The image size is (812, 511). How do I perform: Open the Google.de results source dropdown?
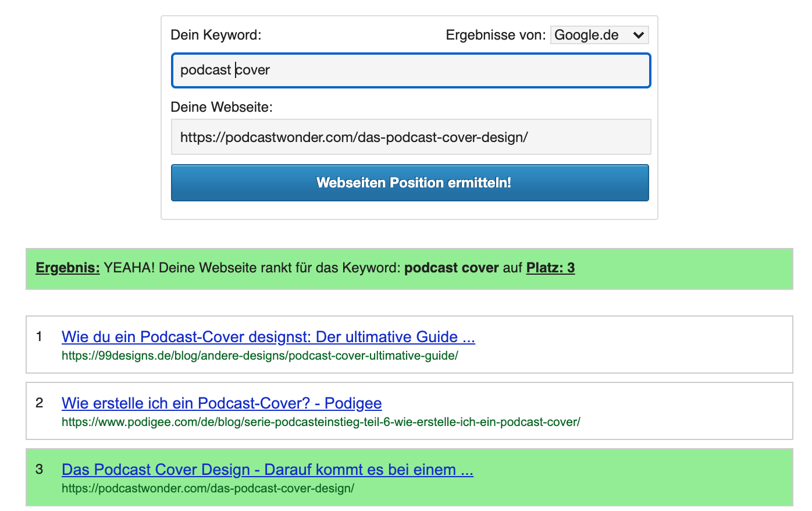tap(599, 35)
